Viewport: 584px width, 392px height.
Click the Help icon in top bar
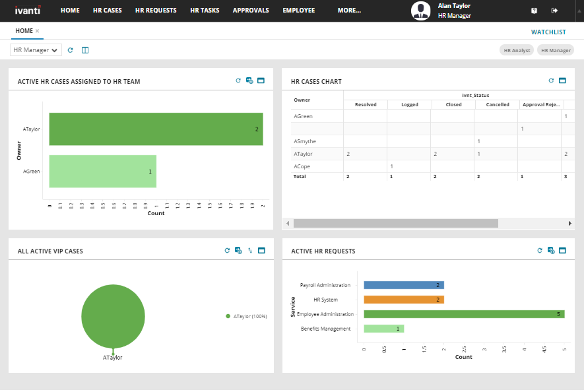[x=534, y=11]
